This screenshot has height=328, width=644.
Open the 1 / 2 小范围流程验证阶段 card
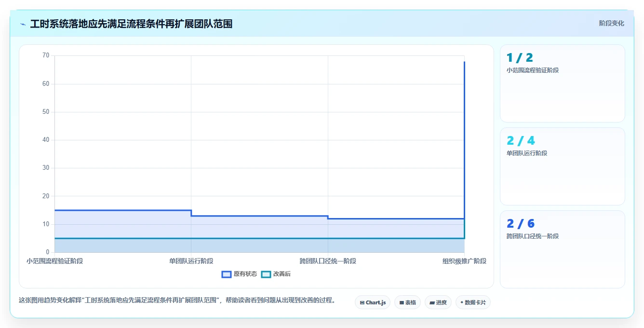pos(563,83)
